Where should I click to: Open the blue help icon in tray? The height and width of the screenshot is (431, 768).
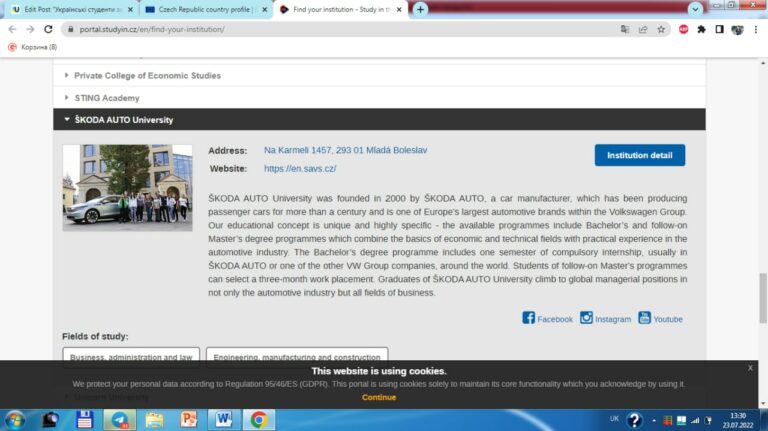(634, 420)
